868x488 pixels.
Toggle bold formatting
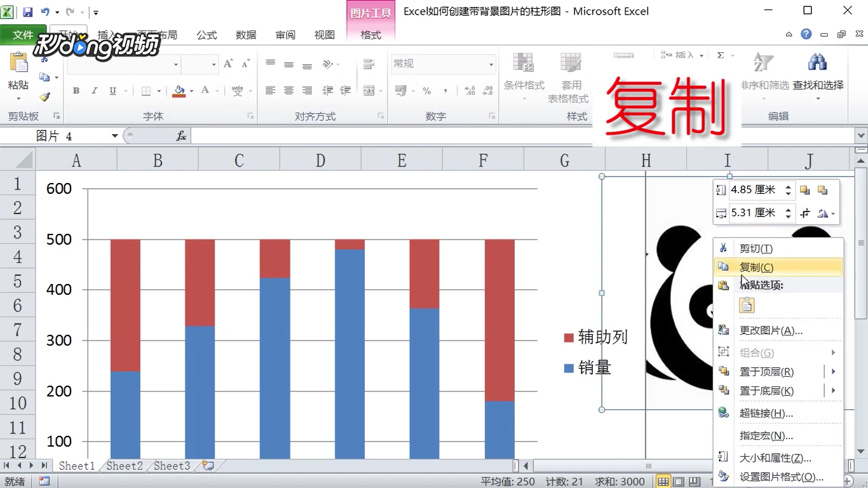(76, 91)
